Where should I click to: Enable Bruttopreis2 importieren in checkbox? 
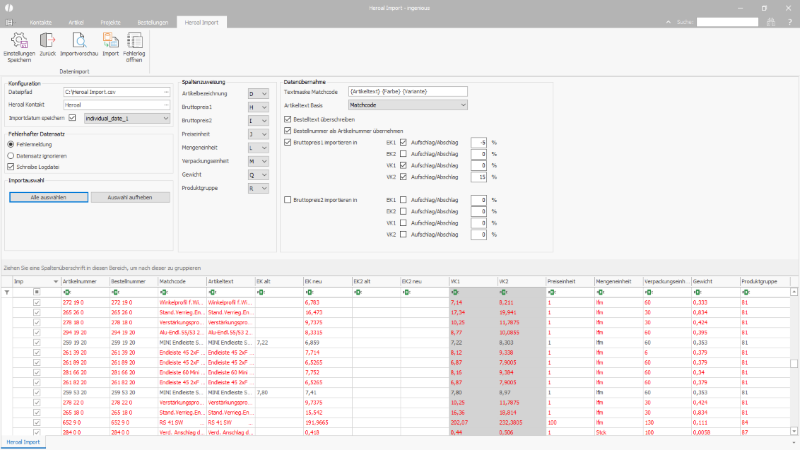point(288,200)
